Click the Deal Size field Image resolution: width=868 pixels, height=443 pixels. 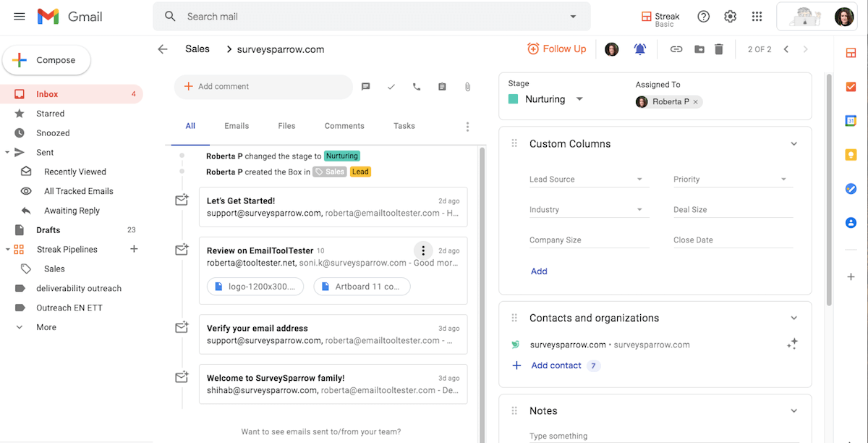coord(733,210)
